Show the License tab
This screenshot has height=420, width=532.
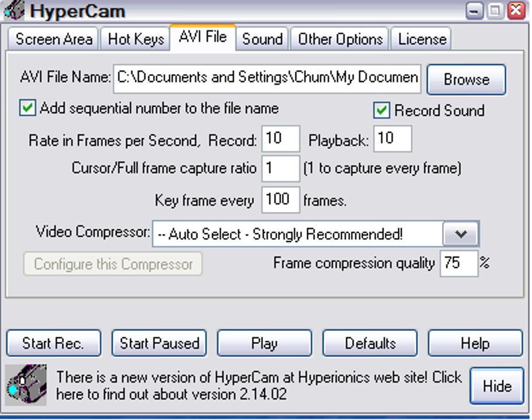422,39
